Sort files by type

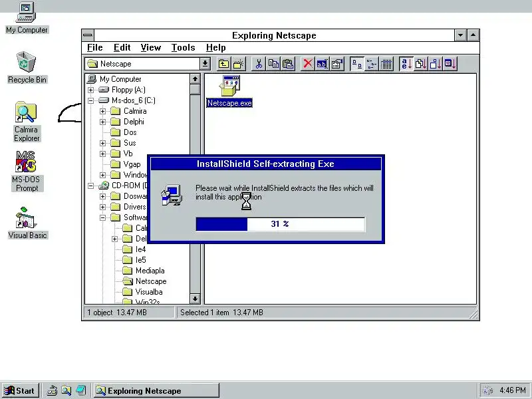click(421, 64)
